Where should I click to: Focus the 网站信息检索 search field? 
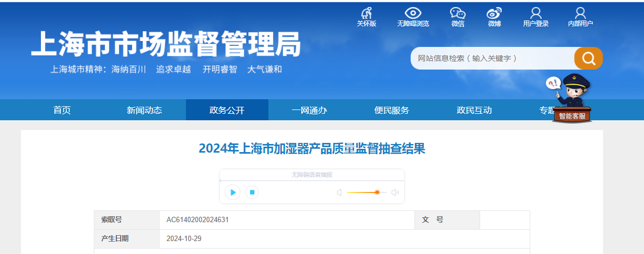pos(493,58)
